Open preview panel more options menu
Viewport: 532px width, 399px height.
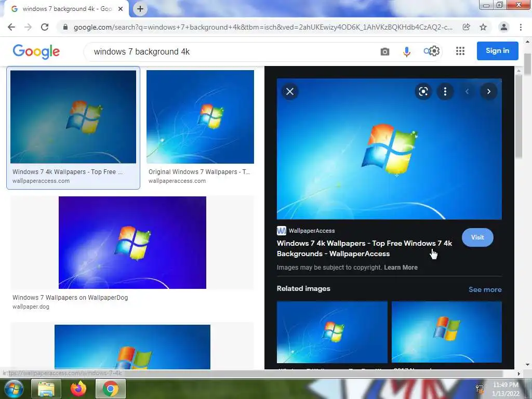pos(445,91)
